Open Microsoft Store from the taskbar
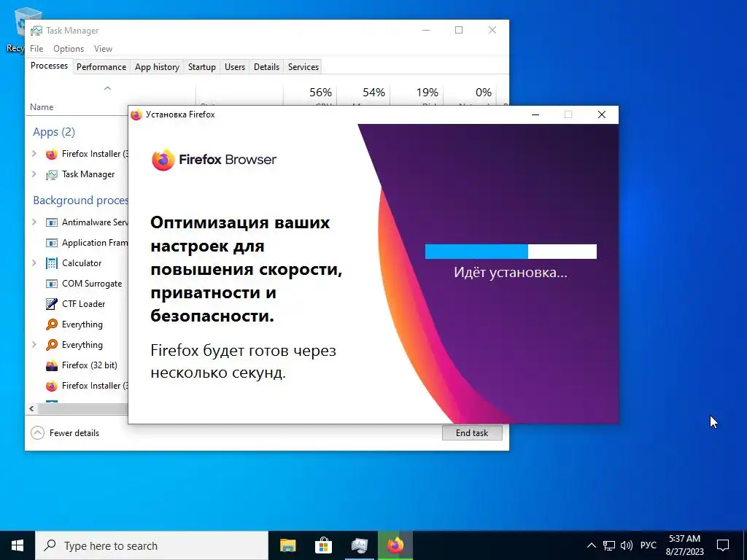Screen dimensions: 747x560 click(323, 545)
